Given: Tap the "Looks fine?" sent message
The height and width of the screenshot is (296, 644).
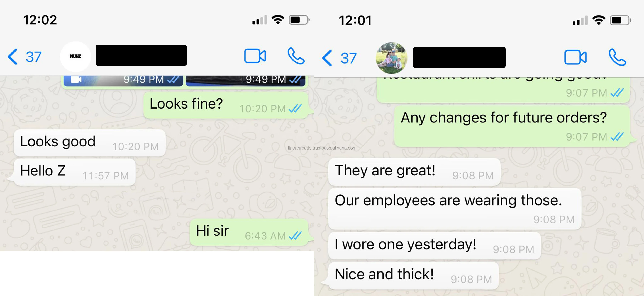Looking at the screenshot, I should (x=226, y=105).
